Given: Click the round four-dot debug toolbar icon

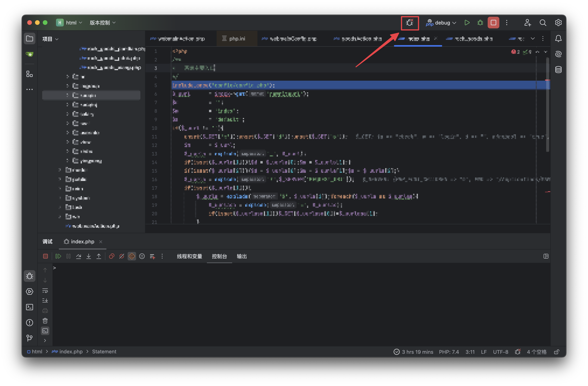Looking at the screenshot, I should click(x=142, y=256).
